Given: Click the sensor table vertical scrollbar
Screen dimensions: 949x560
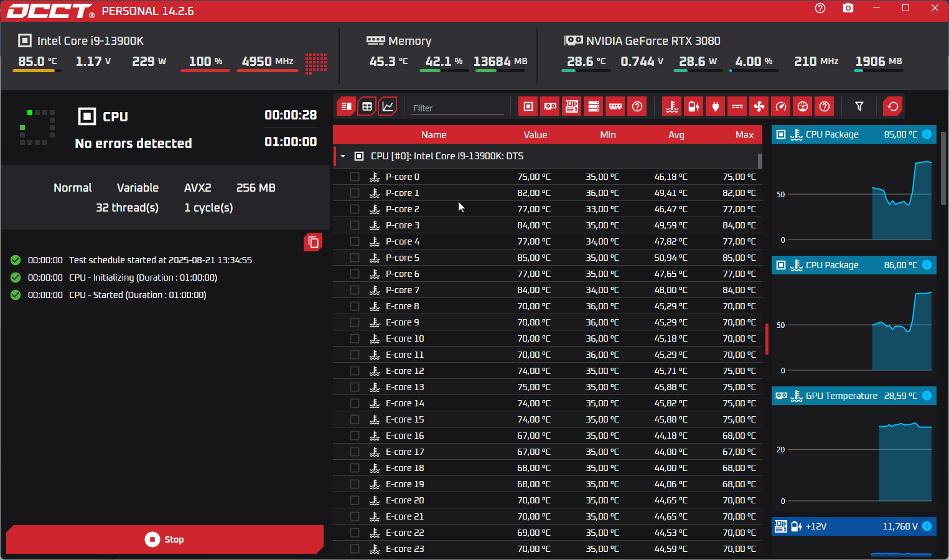Looking at the screenshot, I should 760,161.
